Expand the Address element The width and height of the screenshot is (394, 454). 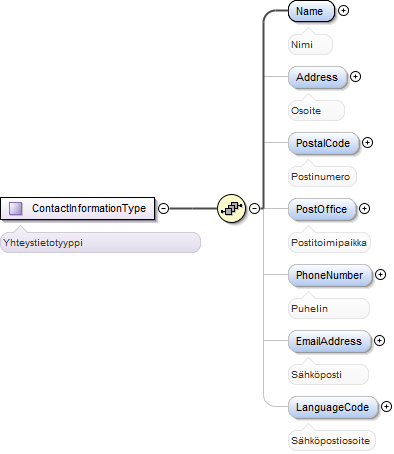[355, 77]
